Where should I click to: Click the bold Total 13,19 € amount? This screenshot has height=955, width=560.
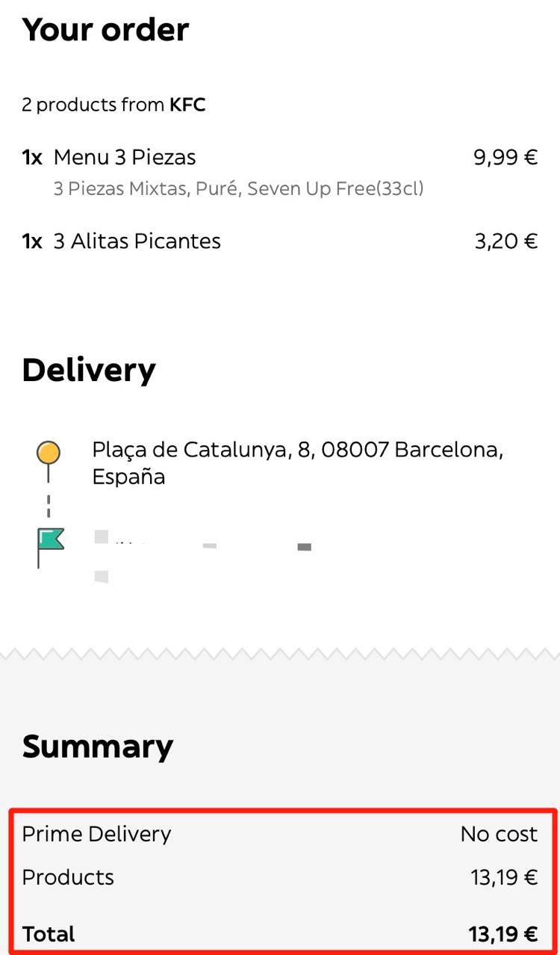point(503,934)
